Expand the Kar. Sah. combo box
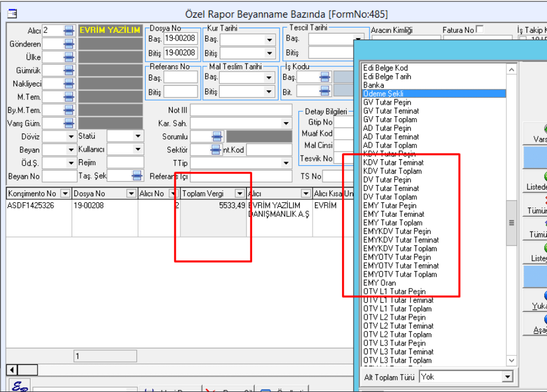This screenshot has width=547, height=392. (286, 123)
